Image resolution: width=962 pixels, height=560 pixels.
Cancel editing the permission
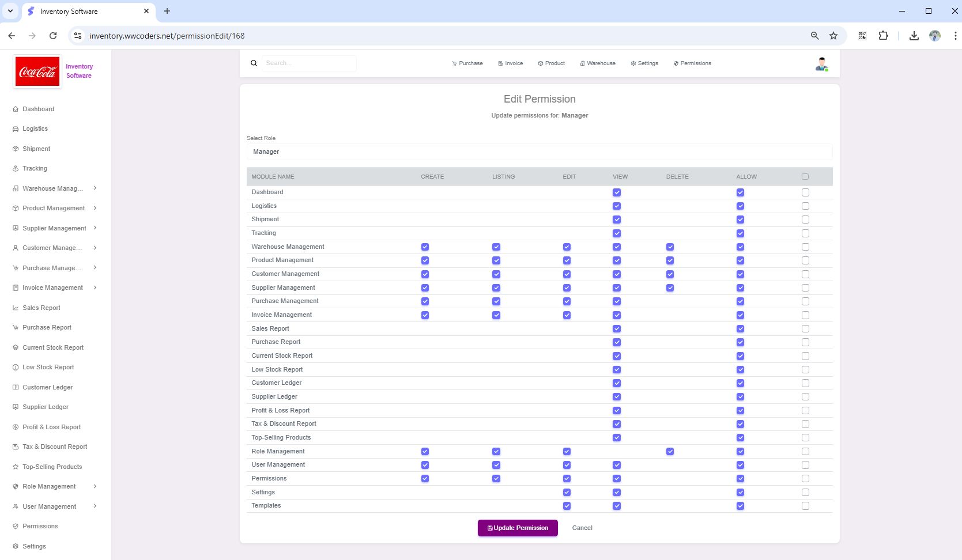click(582, 528)
